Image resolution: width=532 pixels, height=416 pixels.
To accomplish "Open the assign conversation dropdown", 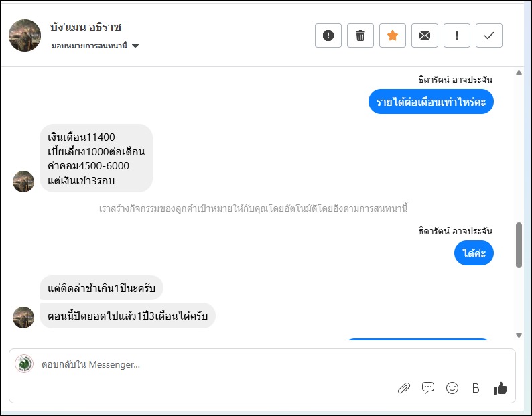I will tap(90, 46).
